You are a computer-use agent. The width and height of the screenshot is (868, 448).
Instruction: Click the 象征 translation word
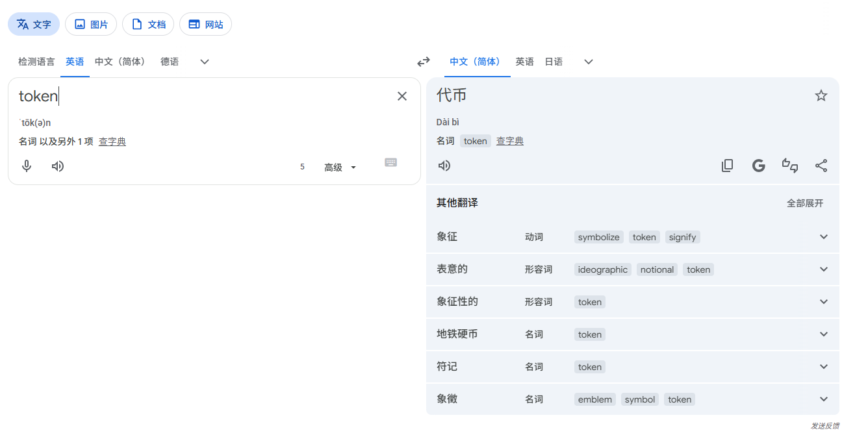click(x=447, y=237)
